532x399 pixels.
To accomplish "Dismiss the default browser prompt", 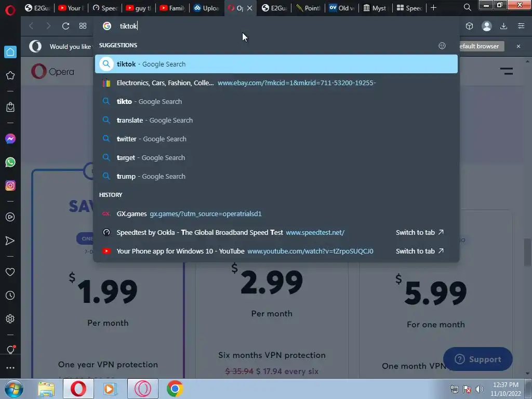I will (x=518, y=46).
